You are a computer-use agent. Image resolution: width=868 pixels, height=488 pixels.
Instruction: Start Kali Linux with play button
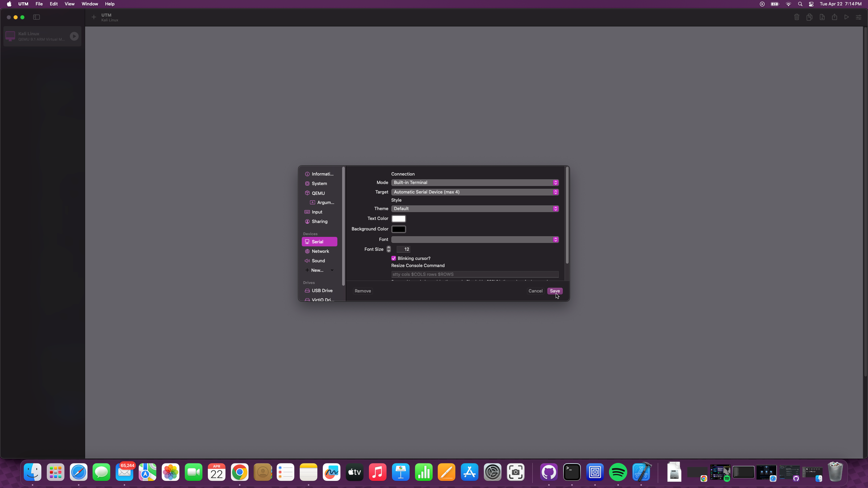click(74, 36)
